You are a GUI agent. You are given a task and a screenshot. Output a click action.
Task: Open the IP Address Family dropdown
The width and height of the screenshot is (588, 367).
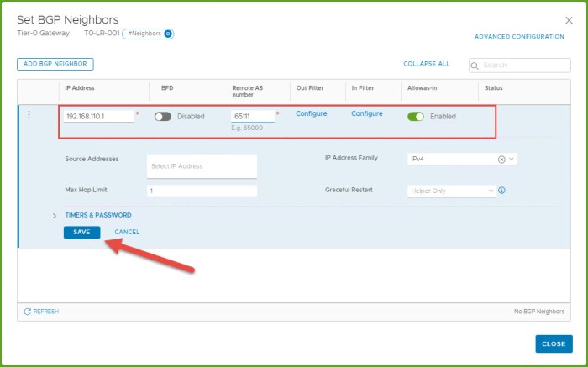tap(512, 159)
